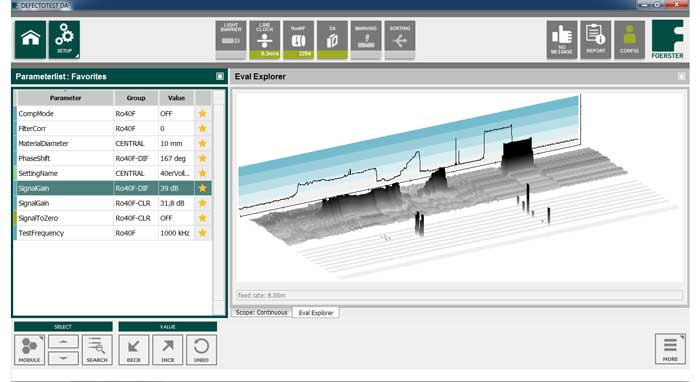The width and height of the screenshot is (700, 382).
Task: Move parameter selection up
Action: click(x=63, y=342)
